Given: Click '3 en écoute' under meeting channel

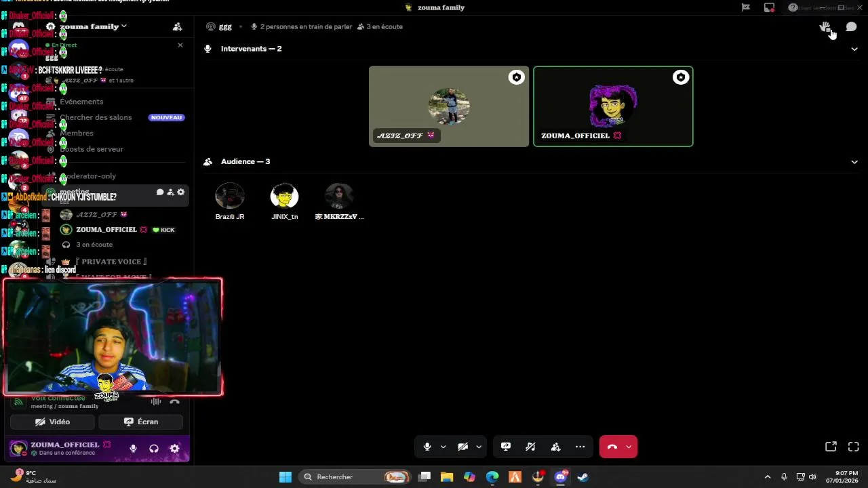Looking at the screenshot, I should tap(94, 245).
